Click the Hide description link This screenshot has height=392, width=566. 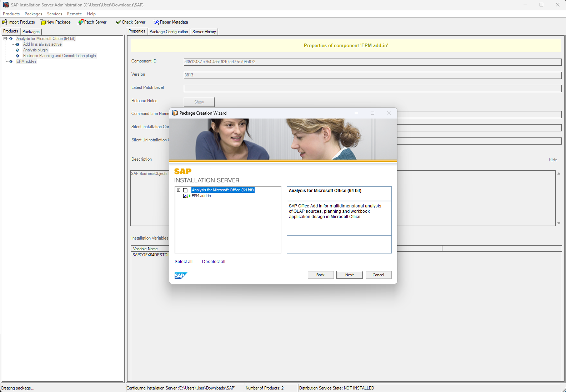coord(553,160)
